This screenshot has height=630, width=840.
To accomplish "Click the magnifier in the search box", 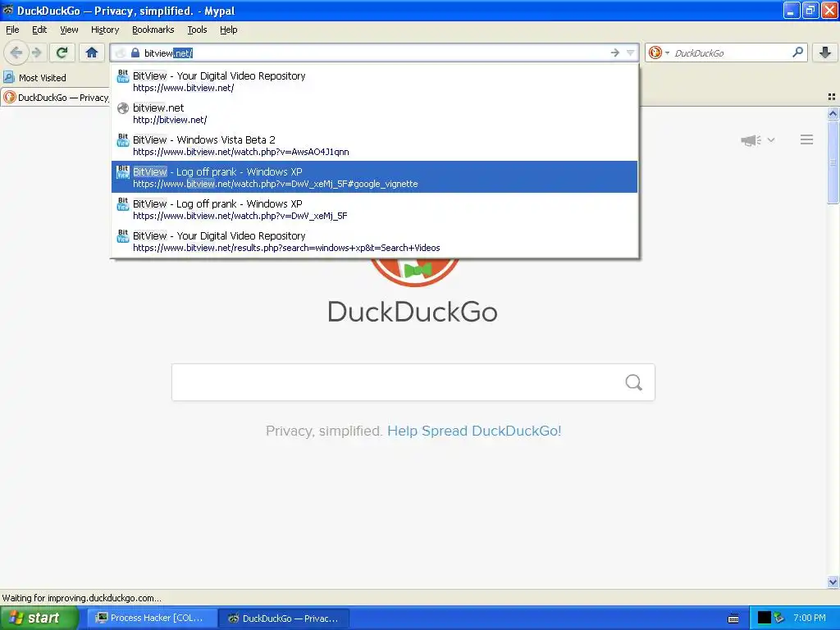I will pyautogui.click(x=797, y=52).
